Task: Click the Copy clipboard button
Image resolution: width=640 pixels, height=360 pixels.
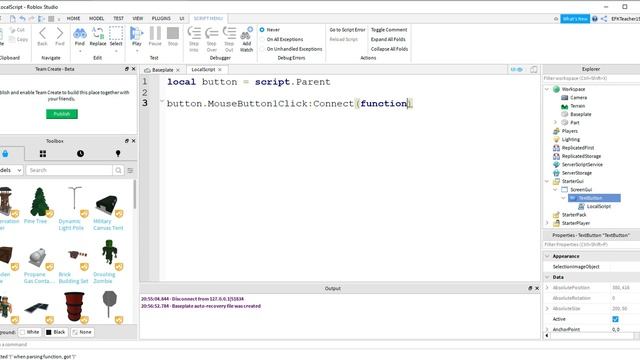Action: point(19,39)
